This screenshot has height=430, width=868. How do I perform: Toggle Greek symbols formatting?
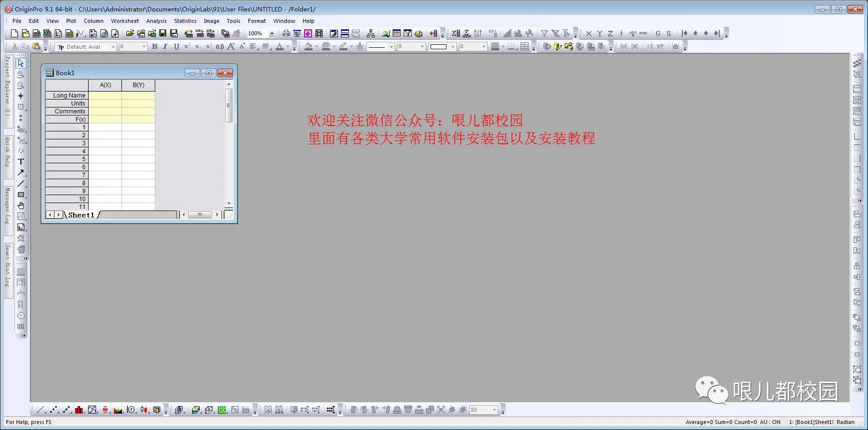click(x=219, y=46)
